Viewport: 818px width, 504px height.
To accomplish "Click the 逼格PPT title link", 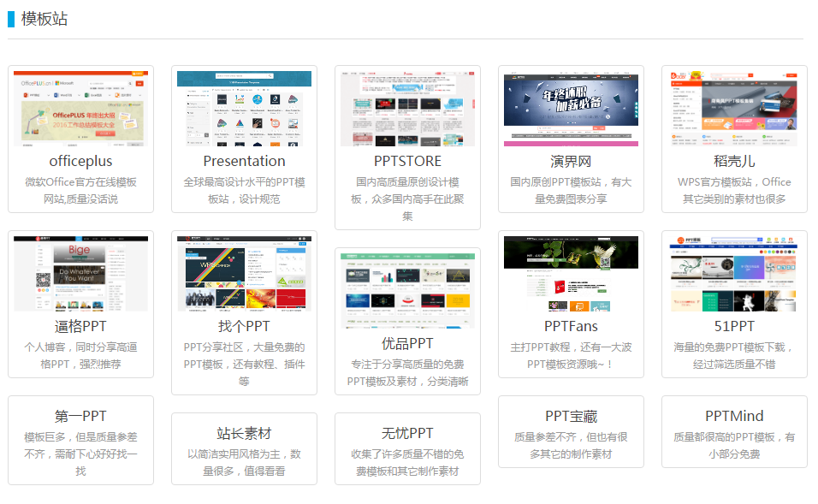I will pos(81,327).
